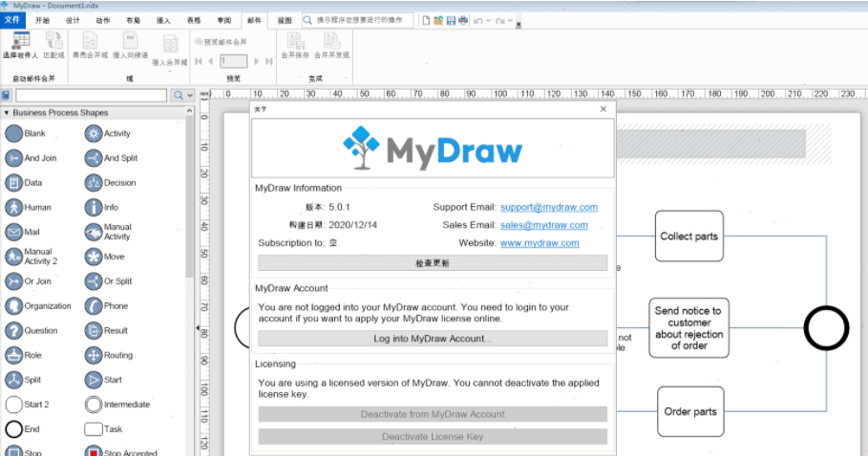The height and width of the screenshot is (456, 868).
Task: Click the library icon left of shape search
Action: click(6, 95)
